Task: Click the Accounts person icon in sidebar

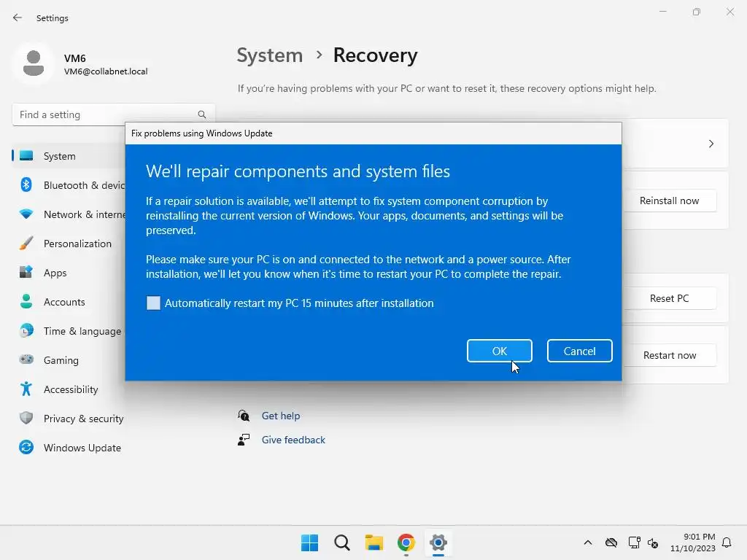Action: tap(26, 302)
